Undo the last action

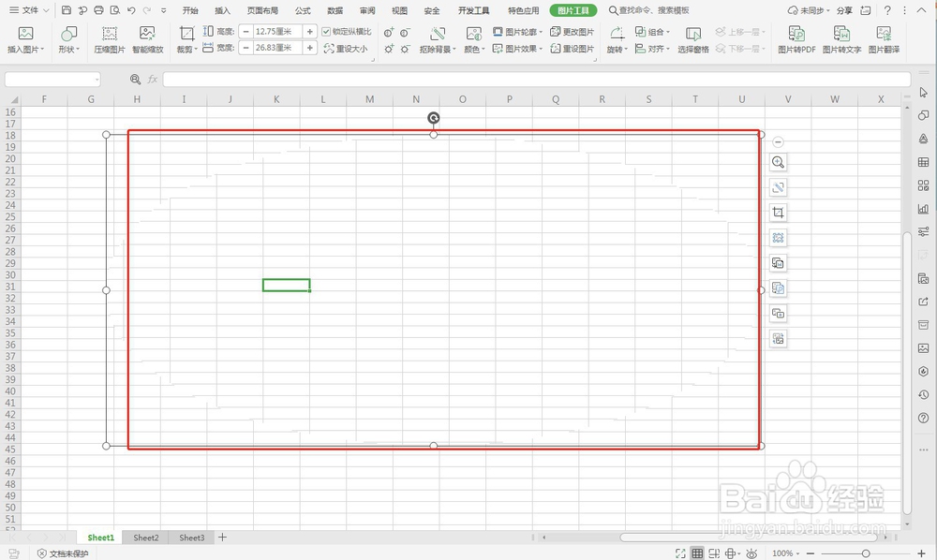[131, 10]
